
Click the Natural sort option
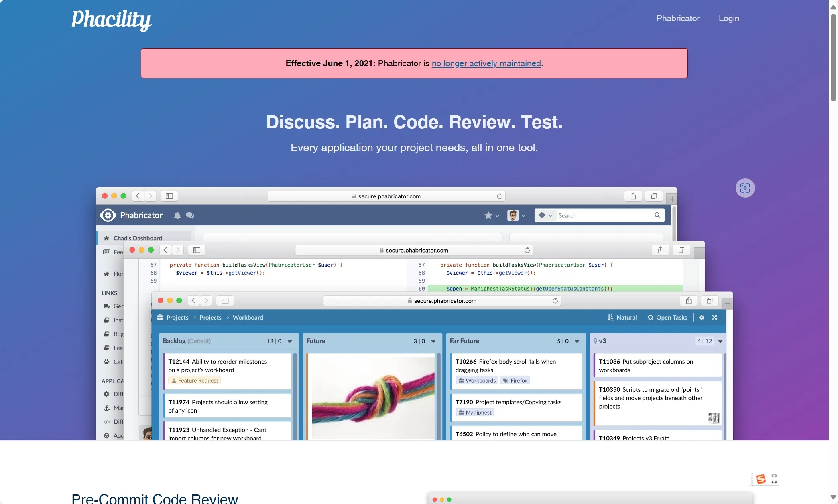pos(622,317)
